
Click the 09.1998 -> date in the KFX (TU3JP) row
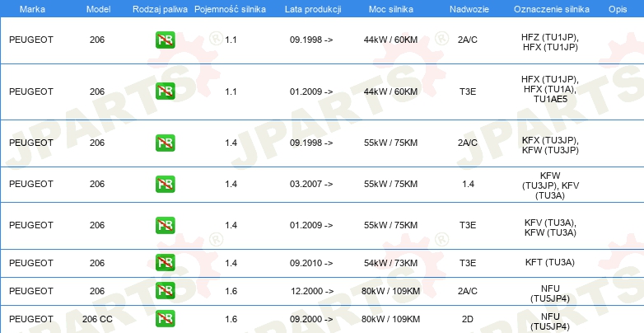click(x=311, y=143)
